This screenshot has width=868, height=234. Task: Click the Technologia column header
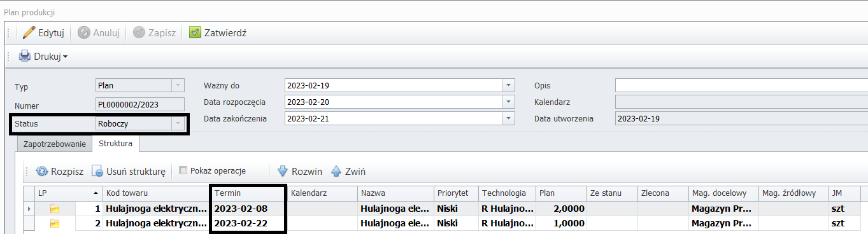tap(506, 193)
